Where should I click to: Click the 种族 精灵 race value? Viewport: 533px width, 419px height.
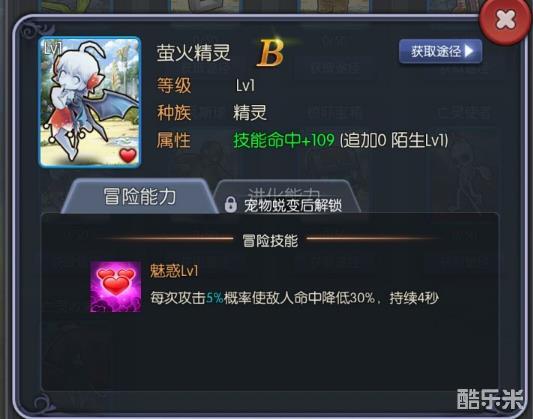coord(250,112)
